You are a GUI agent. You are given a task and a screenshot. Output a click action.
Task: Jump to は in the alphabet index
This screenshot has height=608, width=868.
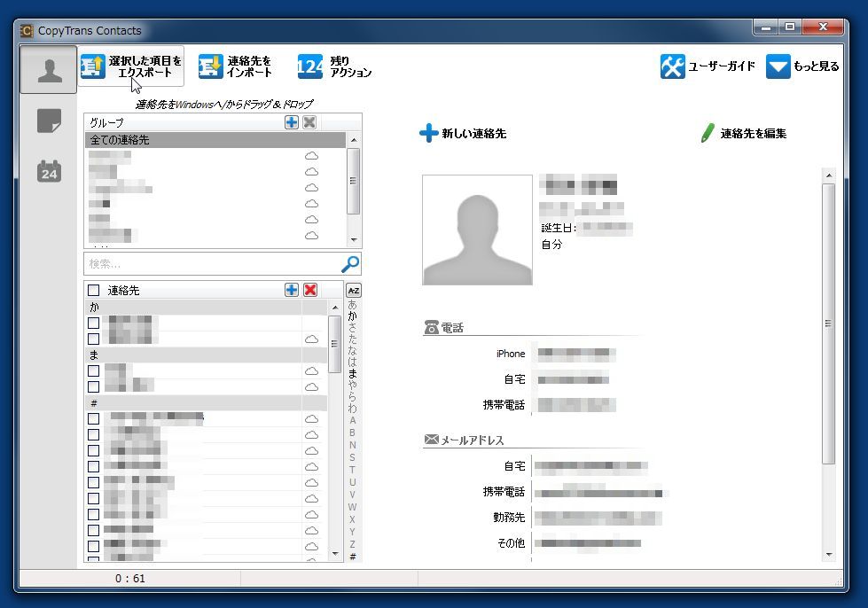click(353, 362)
